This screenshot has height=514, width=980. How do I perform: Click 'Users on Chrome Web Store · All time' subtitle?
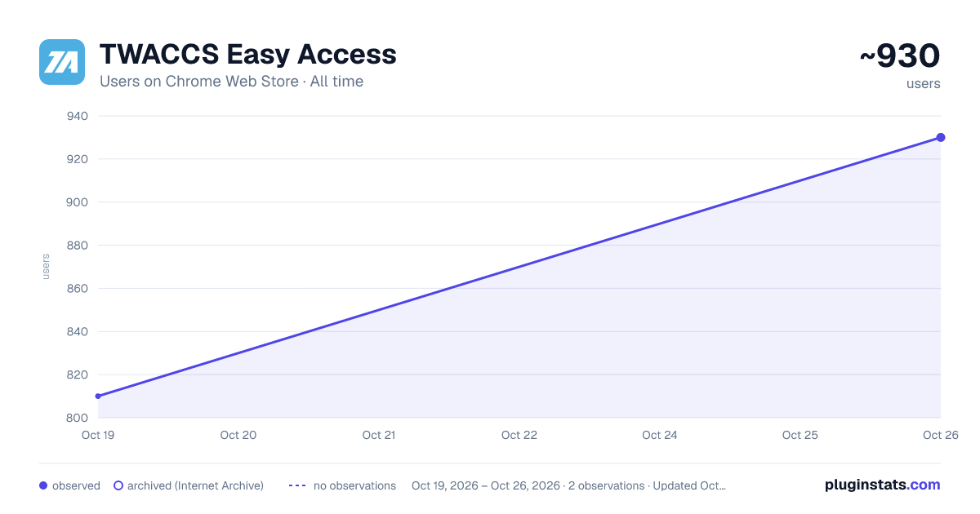[231, 82]
